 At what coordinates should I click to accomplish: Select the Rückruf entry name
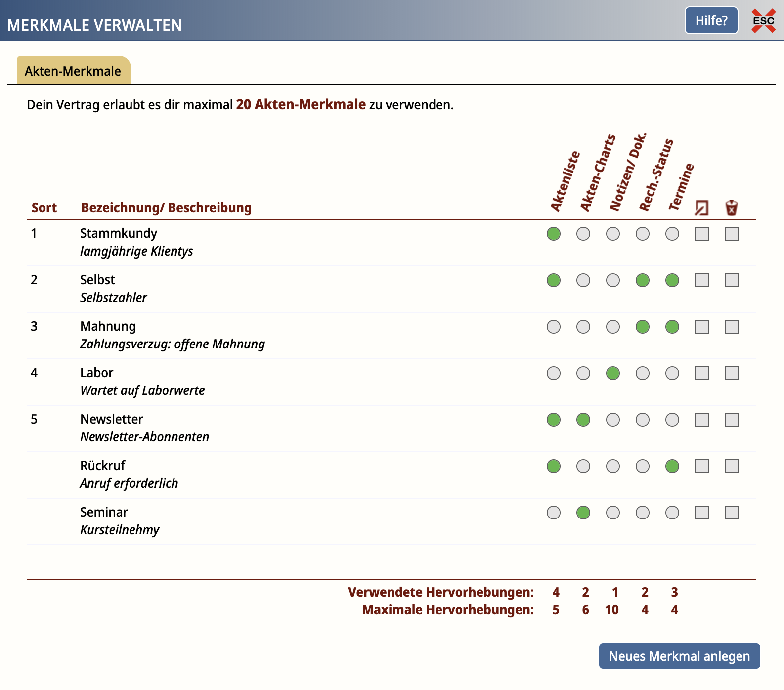[x=103, y=466]
